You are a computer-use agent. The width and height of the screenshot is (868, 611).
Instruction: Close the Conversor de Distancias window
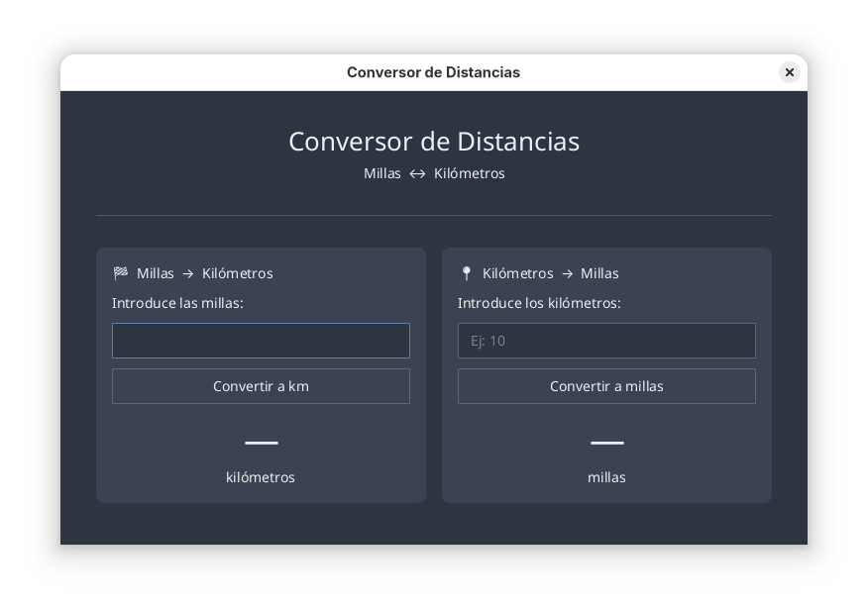(x=789, y=72)
